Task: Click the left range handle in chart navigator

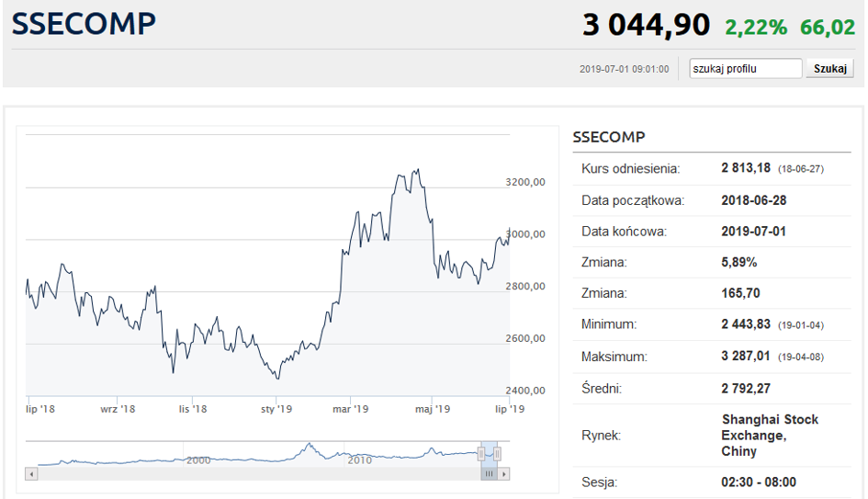Action: click(x=481, y=454)
